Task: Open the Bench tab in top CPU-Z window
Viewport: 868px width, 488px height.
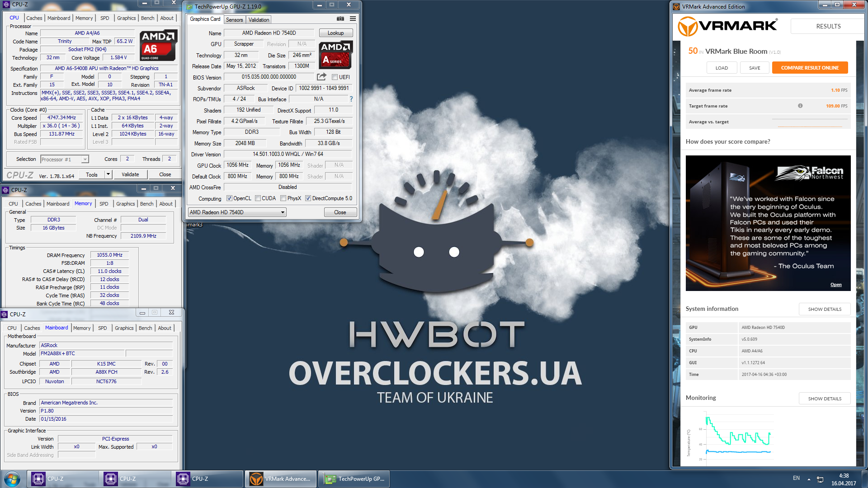Action: click(148, 18)
